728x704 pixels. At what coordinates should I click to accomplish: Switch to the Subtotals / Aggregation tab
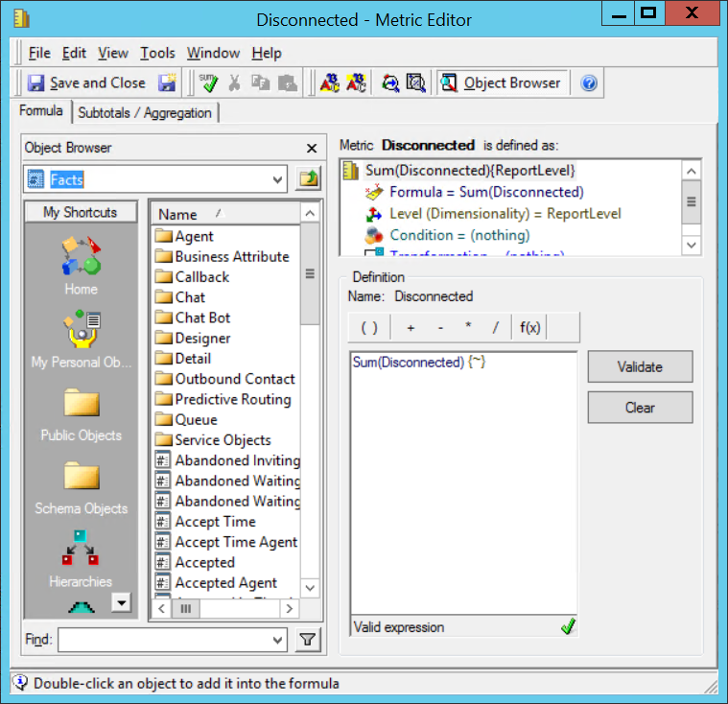145,113
